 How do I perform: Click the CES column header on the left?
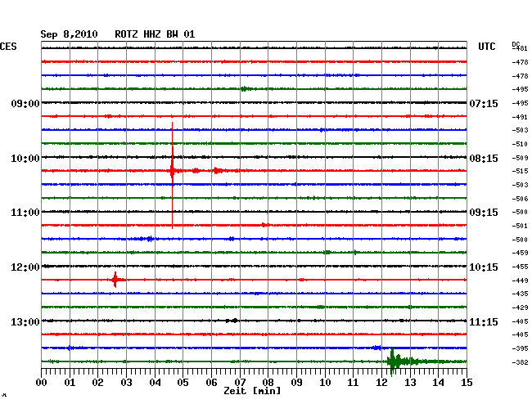pos(8,47)
